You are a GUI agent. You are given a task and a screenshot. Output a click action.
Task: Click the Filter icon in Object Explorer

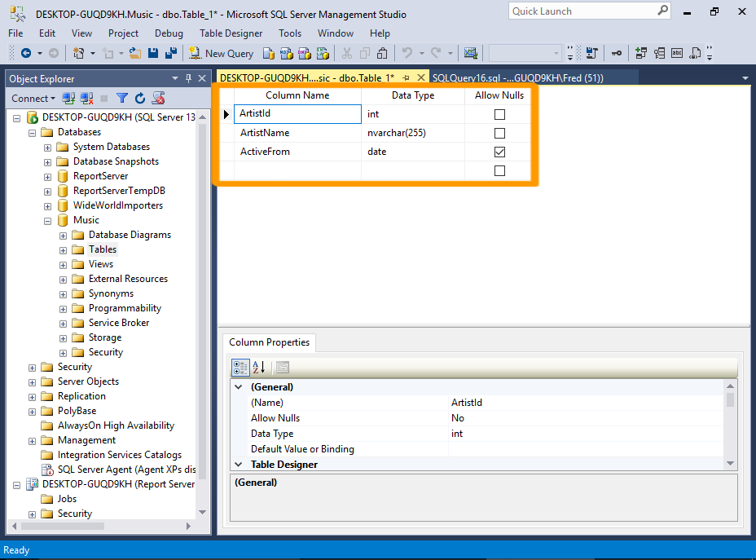tap(121, 97)
